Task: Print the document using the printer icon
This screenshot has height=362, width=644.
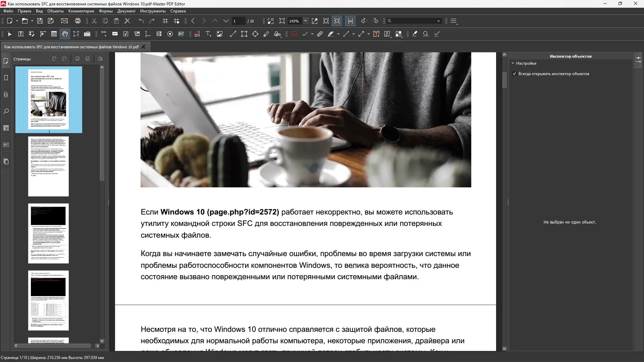Action: click(78, 21)
